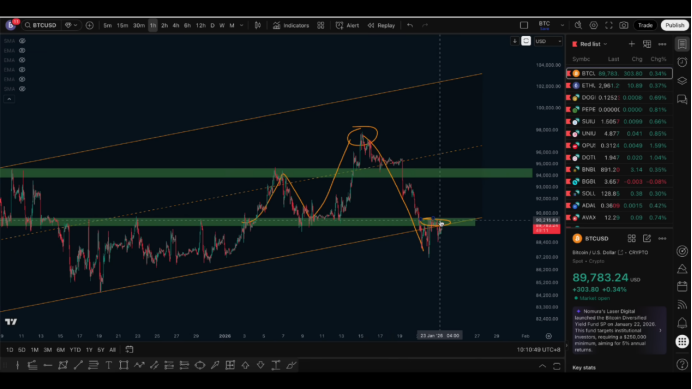Open Notifications bell in right sidebar
This screenshot has width=692, height=389.
click(682, 323)
